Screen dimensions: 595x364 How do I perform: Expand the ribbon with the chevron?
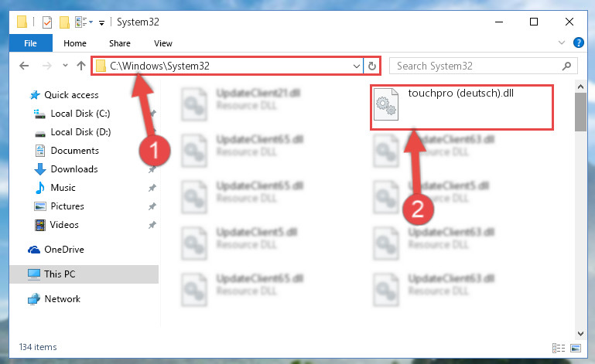coord(562,43)
